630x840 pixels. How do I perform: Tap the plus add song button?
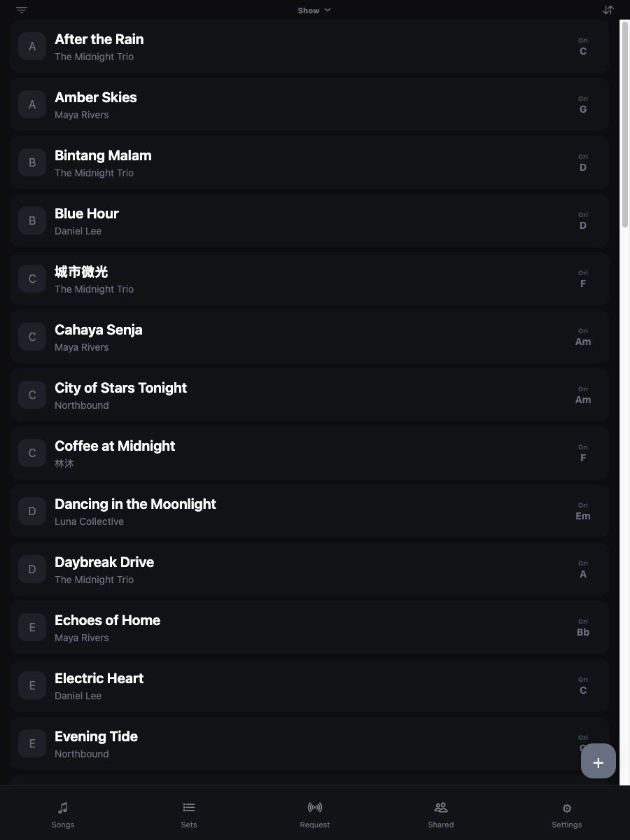tap(598, 761)
